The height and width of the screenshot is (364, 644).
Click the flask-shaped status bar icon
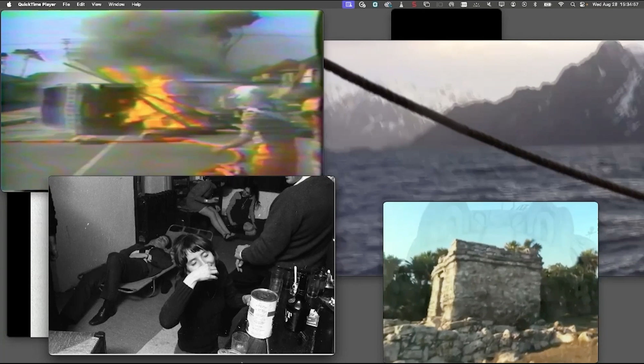click(x=401, y=4)
